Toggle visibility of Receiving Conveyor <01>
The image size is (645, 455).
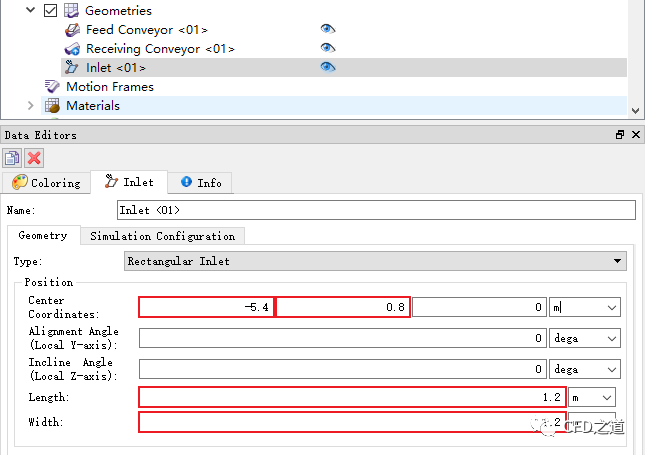coord(328,48)
